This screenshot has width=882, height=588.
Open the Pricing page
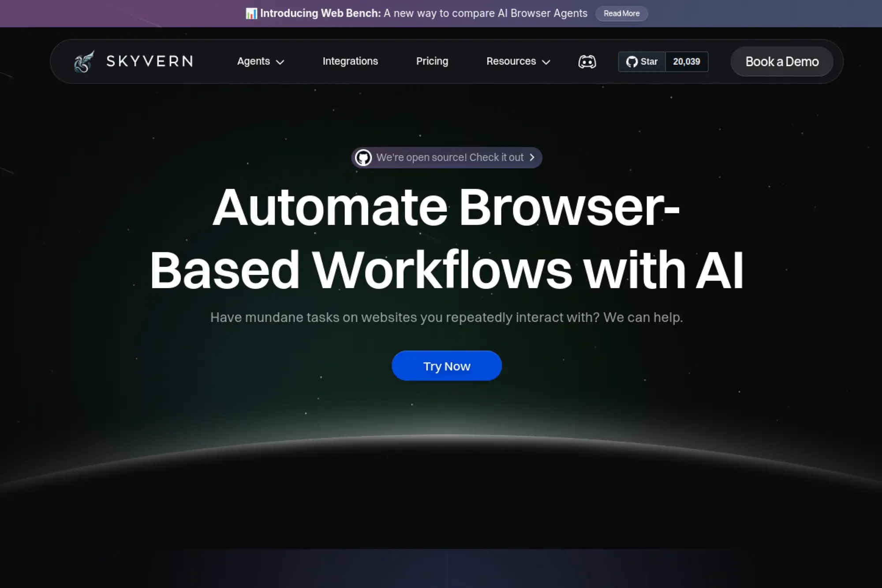coord(432,61)
